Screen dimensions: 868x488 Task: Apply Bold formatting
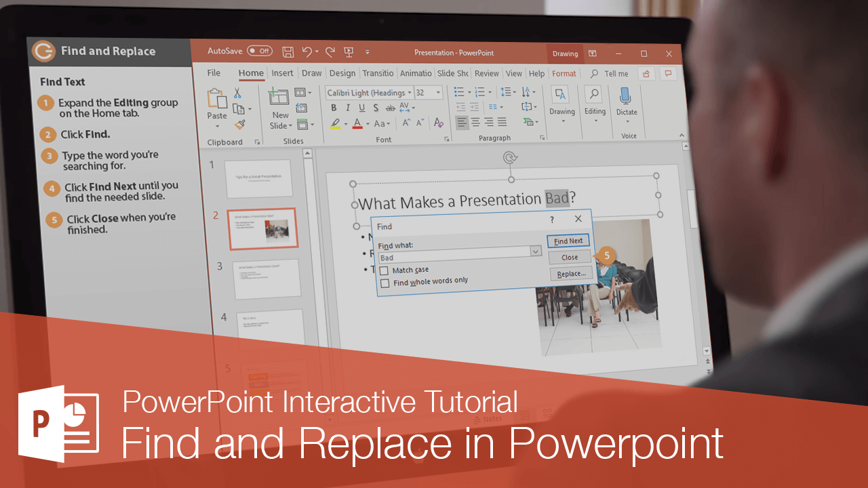334,108
